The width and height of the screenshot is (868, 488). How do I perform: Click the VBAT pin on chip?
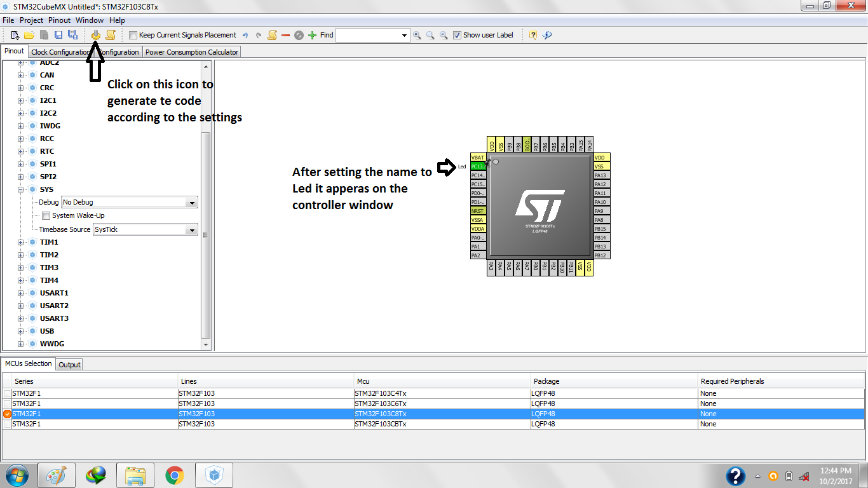point(478,158)
